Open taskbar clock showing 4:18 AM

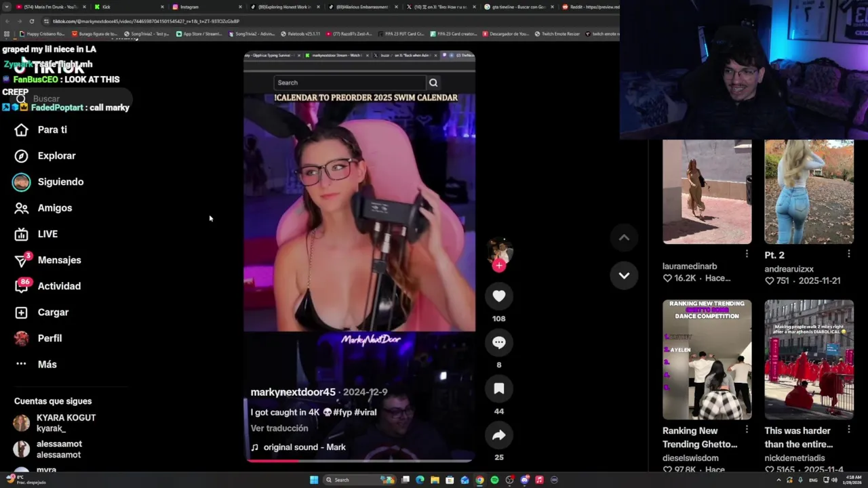(853, 480)
